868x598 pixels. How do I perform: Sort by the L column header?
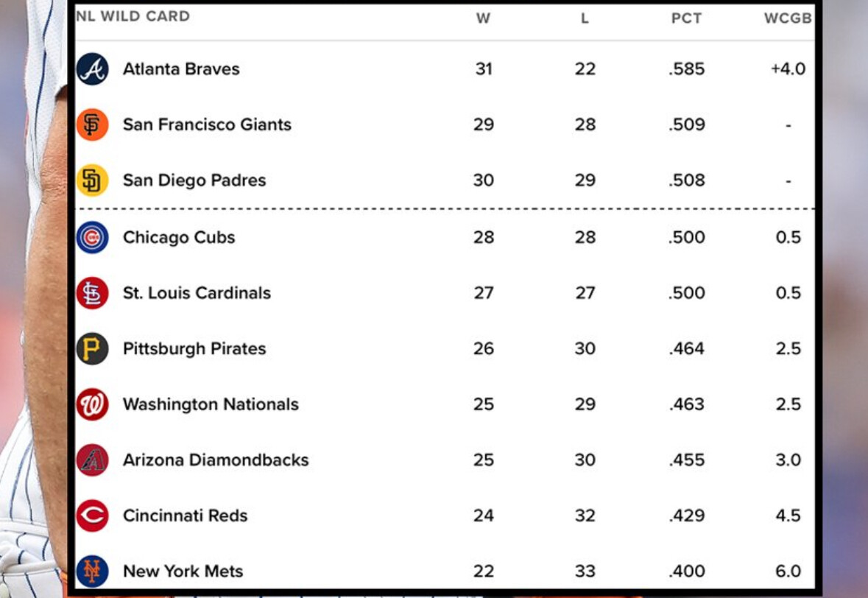coord(585,18)
